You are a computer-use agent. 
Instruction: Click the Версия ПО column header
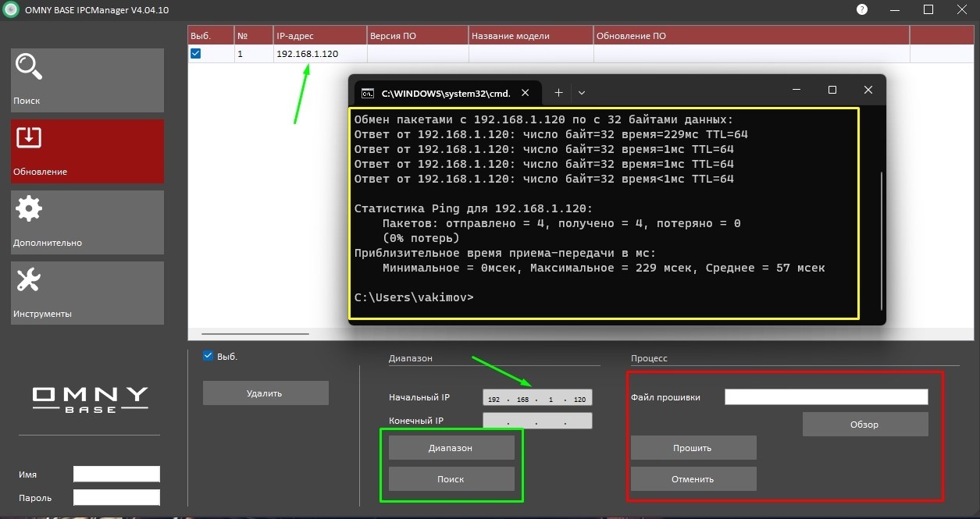[x=418, y=35]
